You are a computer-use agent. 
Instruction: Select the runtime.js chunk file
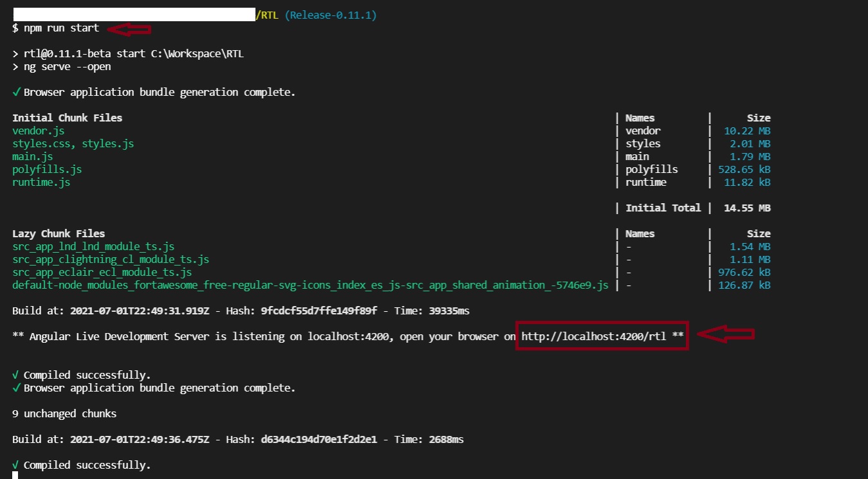click(x=41, y=182)
